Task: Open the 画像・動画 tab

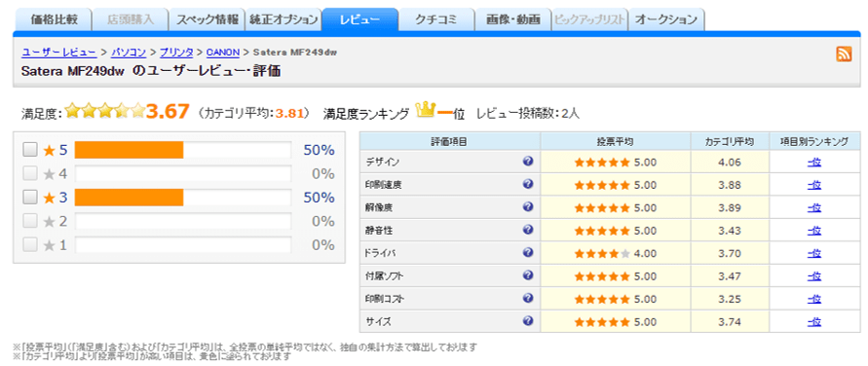Action: point(513,19)
